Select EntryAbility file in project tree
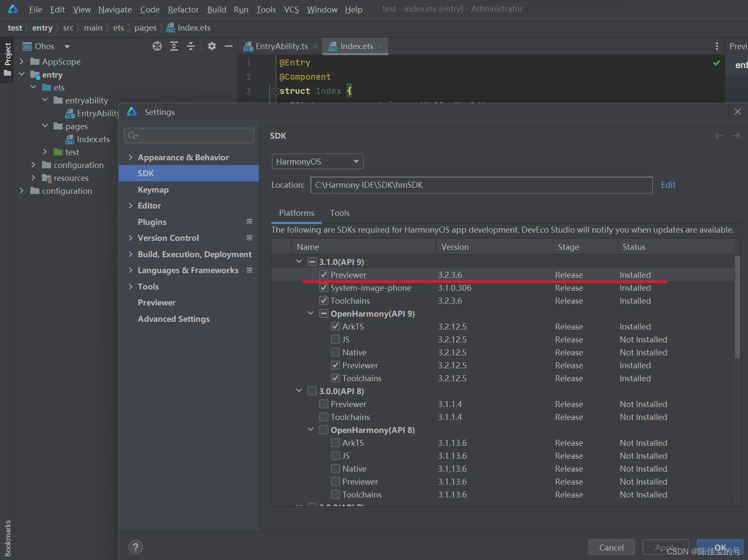Viewport: 748px width, 560px height. [92, 113]
